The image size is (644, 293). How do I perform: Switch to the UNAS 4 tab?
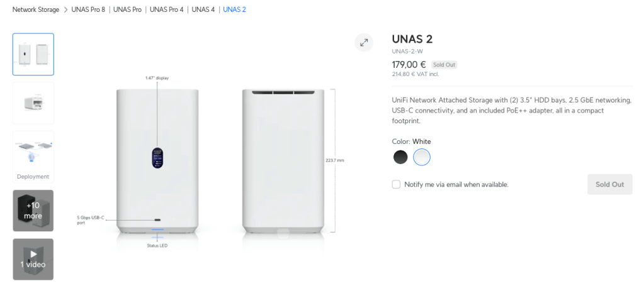(x=203, y=9)
